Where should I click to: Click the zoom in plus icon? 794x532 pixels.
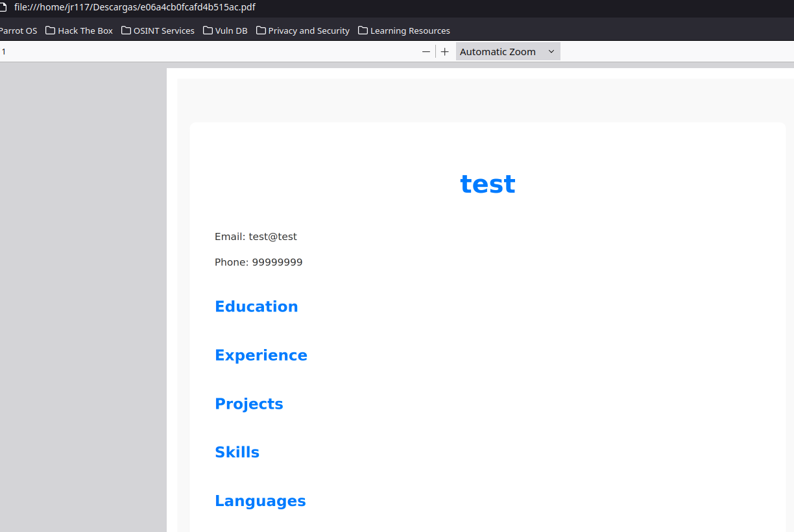[x=444, y=52]
